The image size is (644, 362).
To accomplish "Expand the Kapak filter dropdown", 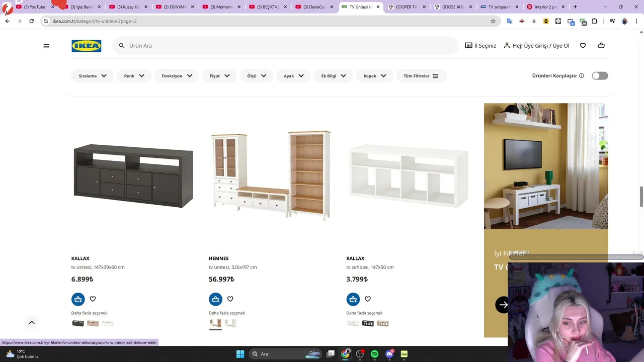I will [x=375, y=76].
